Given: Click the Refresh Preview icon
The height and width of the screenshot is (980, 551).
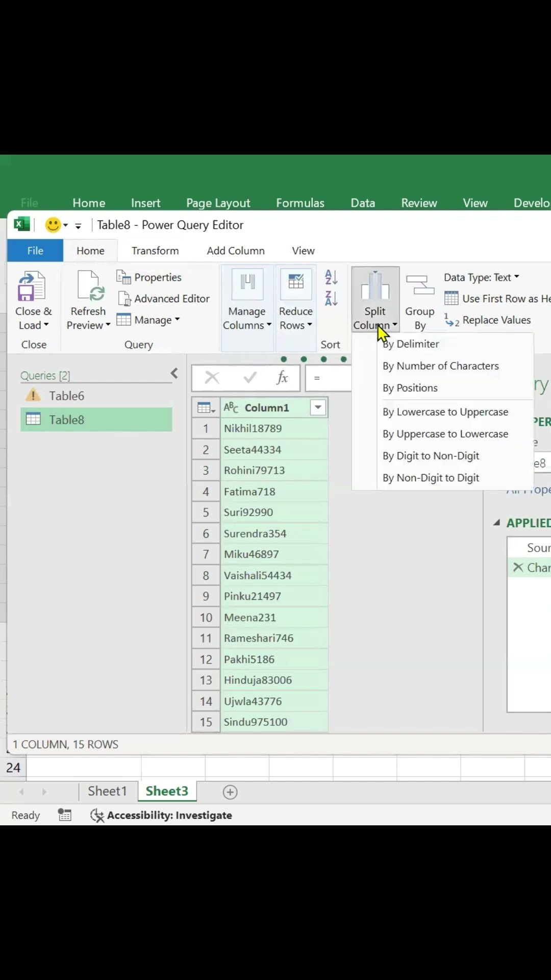Looking at the screenshot, I should coord(90,286).
